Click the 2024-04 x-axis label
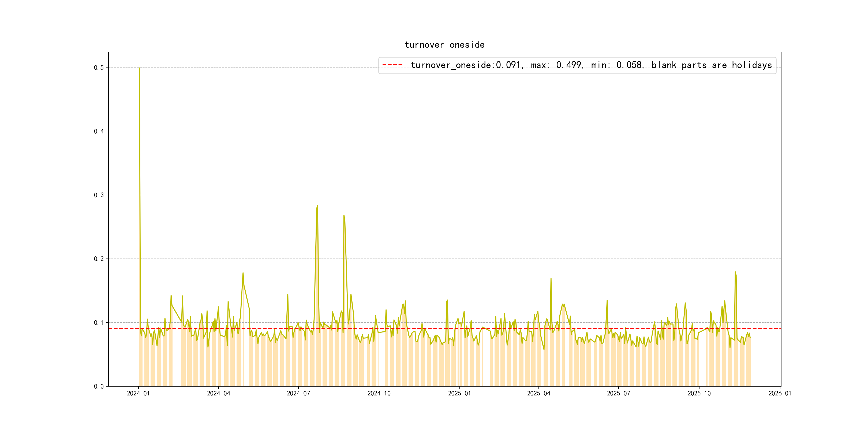This screenshot has height=434, width=868. 218,394
